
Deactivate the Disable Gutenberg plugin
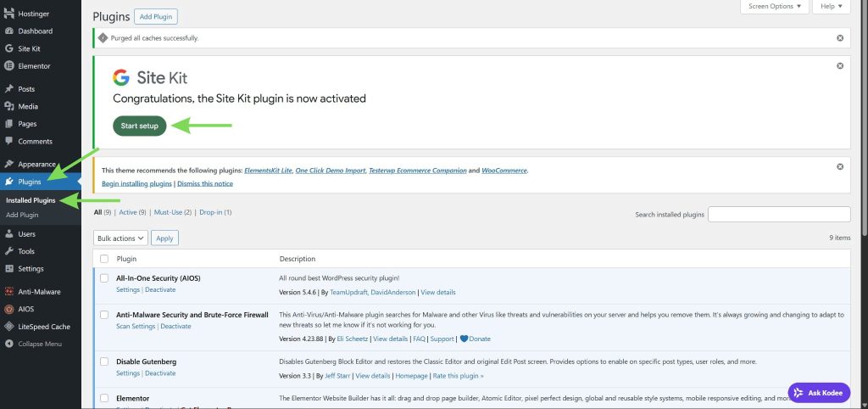point(160,373)
